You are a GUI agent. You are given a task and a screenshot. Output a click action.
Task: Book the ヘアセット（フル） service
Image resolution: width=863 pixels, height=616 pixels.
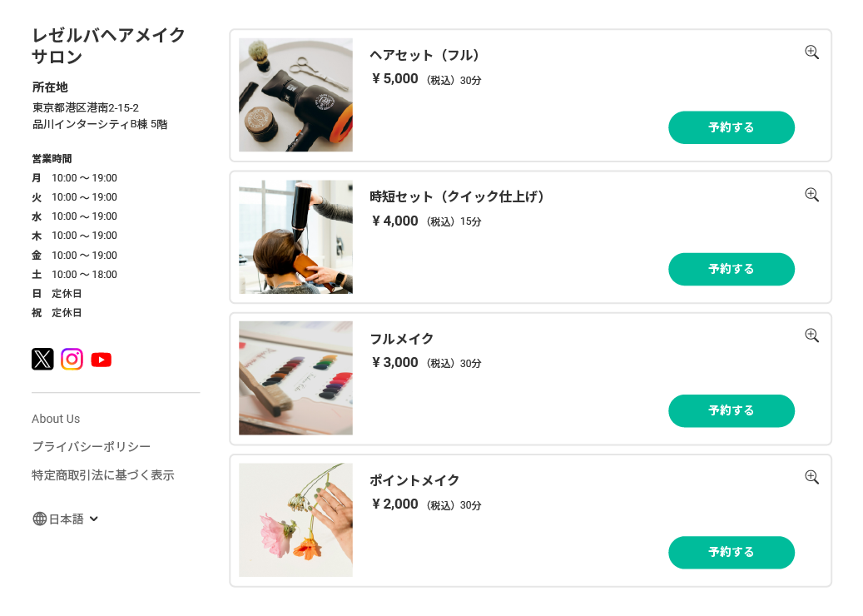(731, 127)
